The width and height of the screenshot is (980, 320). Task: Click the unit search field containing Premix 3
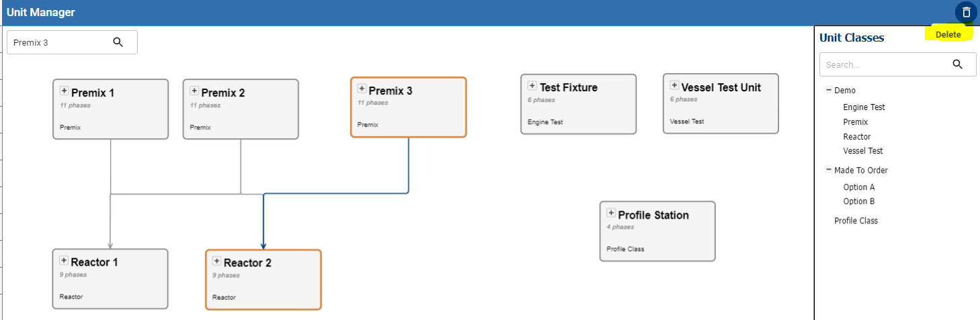click(x=59, y=42)
